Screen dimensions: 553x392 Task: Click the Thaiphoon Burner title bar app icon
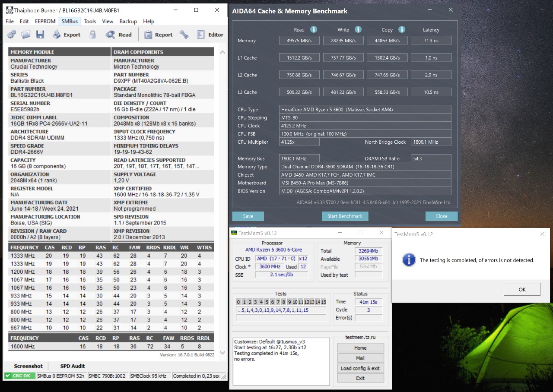(9, 10)
